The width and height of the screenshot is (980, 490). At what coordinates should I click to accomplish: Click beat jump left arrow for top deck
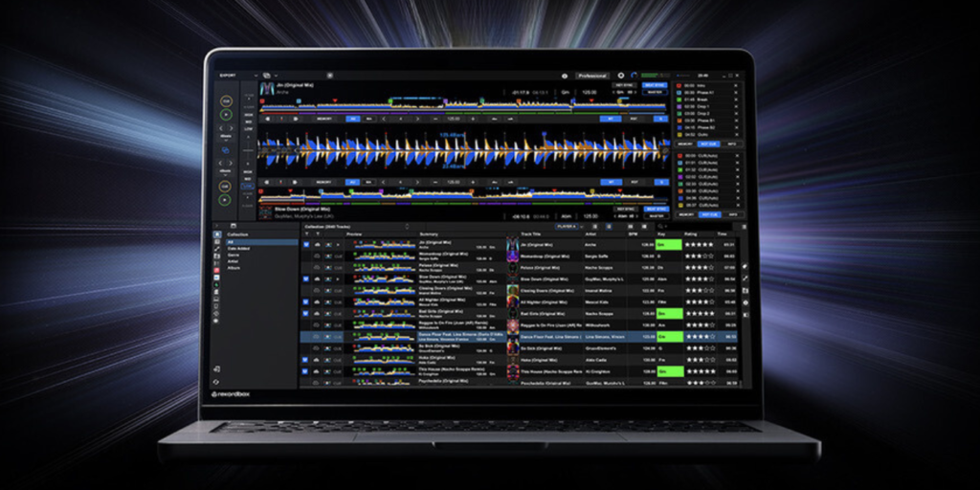221,128
